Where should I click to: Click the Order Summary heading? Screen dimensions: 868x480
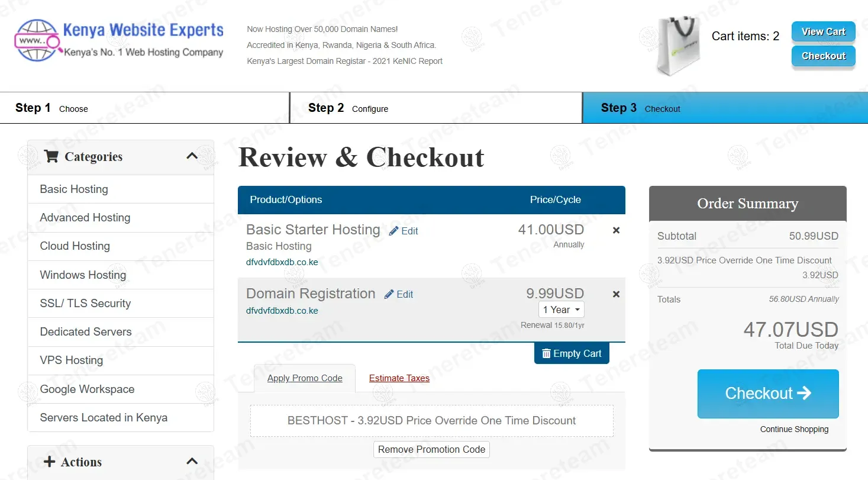(747, 204)
